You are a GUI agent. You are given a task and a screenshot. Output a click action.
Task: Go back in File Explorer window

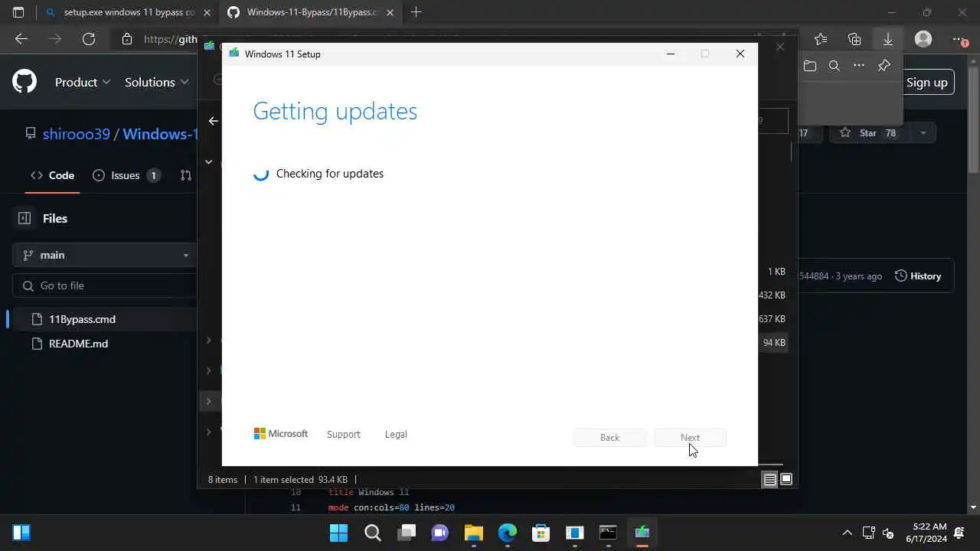(x=213, y=121)
